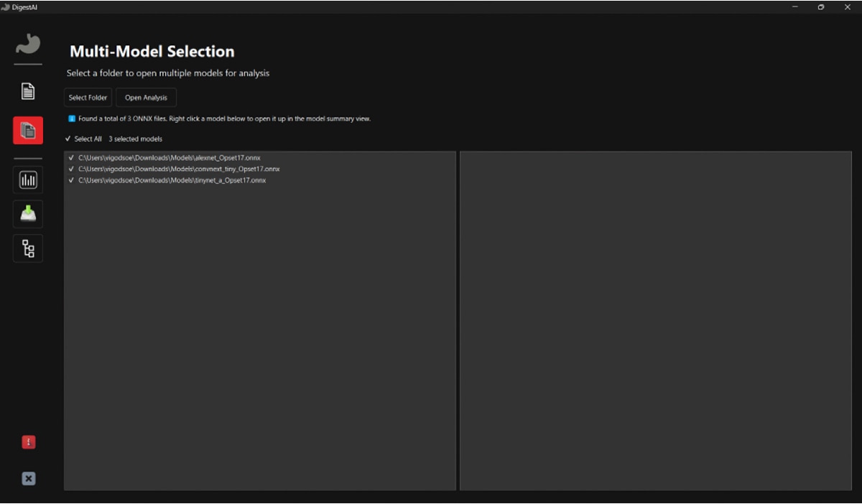The image size is (862, 504).
Task: Uncheck the convnext_tiny_Opset17.onnx model checkbox
Action: 71,169
